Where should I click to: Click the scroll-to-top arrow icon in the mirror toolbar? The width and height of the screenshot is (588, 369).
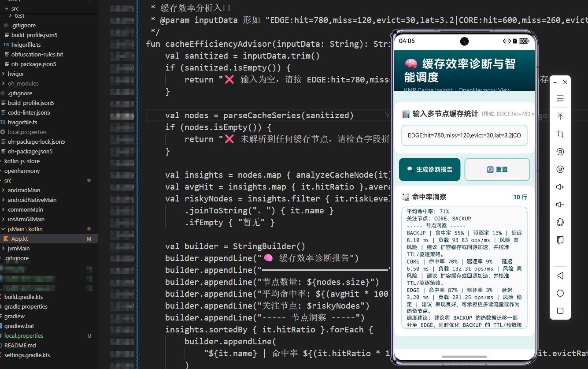click(x=560, y=116)
